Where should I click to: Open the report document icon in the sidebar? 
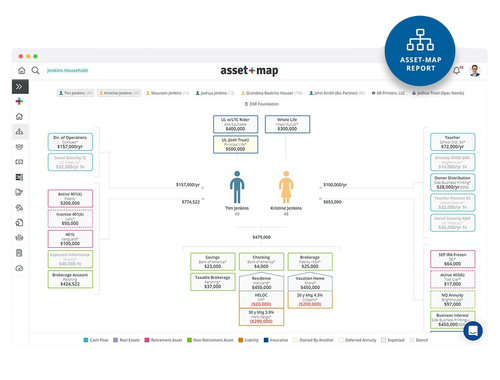coord(19,253)
